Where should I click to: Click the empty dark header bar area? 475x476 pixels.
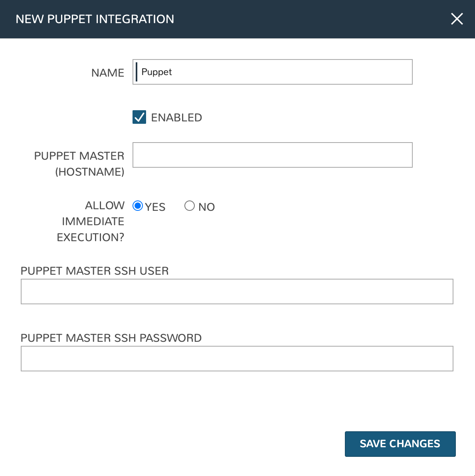[x=311, y=19]
